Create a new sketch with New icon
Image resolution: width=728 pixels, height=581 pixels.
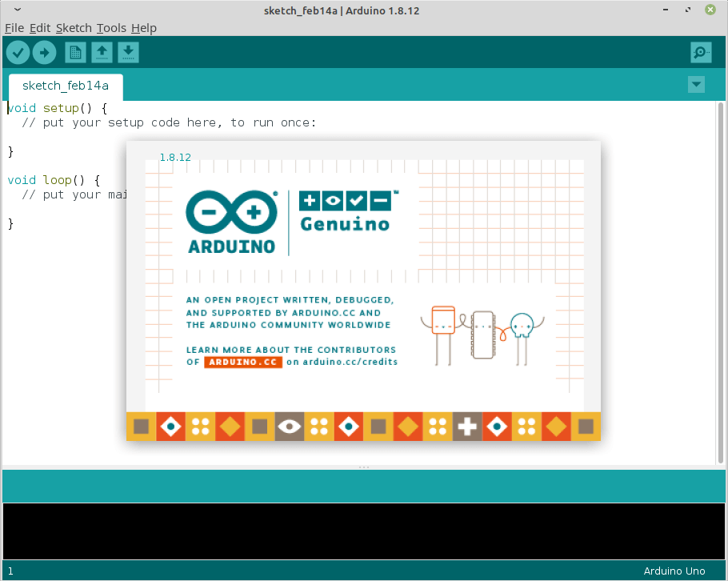(x=75, y=53)
